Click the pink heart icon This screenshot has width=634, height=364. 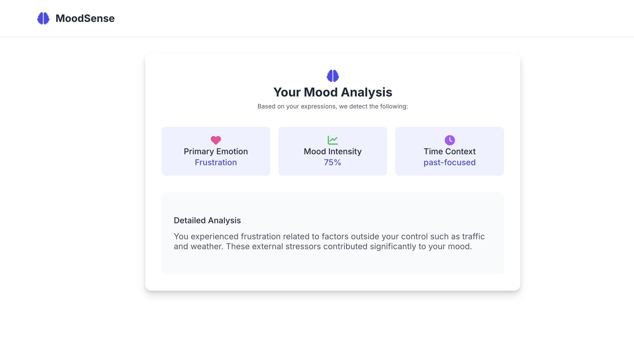pos(216,140)
